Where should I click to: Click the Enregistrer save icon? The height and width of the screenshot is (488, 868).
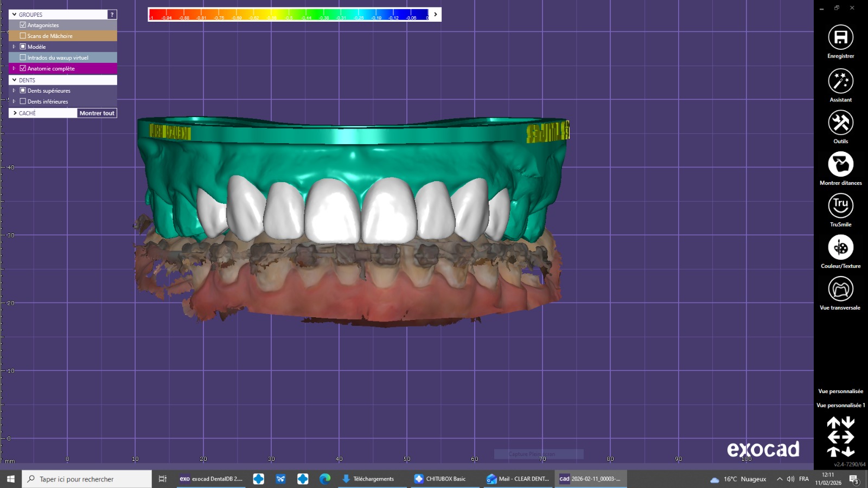pyautogui.click(x=840, y=37)
